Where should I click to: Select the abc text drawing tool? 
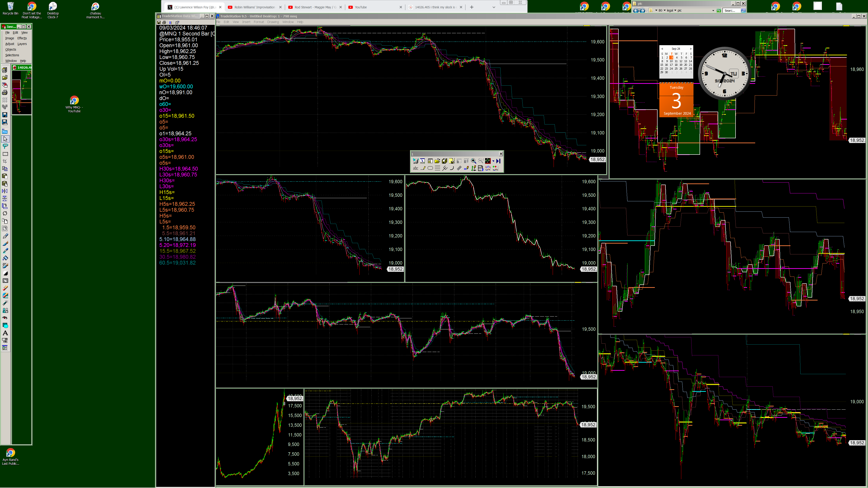coord(415,168)
